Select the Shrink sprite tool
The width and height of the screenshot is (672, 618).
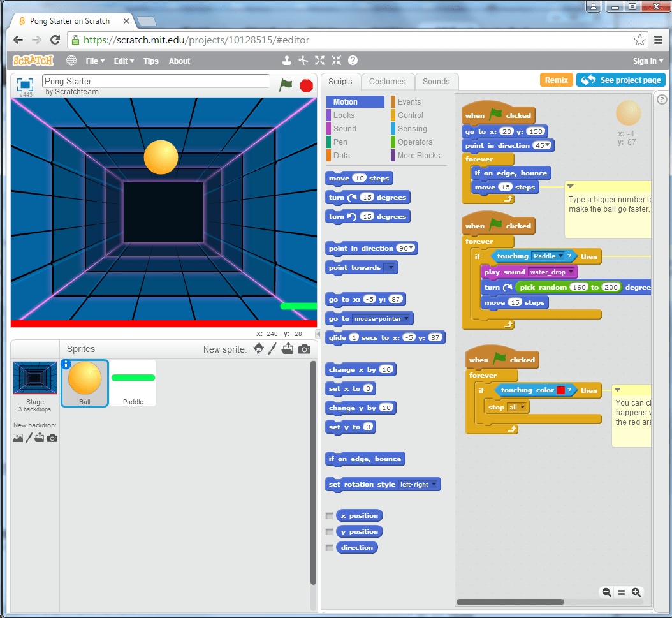tap(337, 61)
